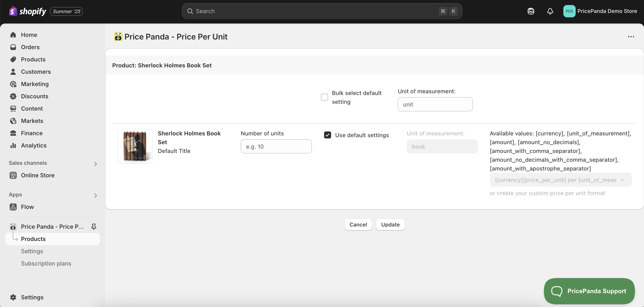Click the Analytics bar chart icon
Screen dimensions: 644x307
[x=13, y=145]
